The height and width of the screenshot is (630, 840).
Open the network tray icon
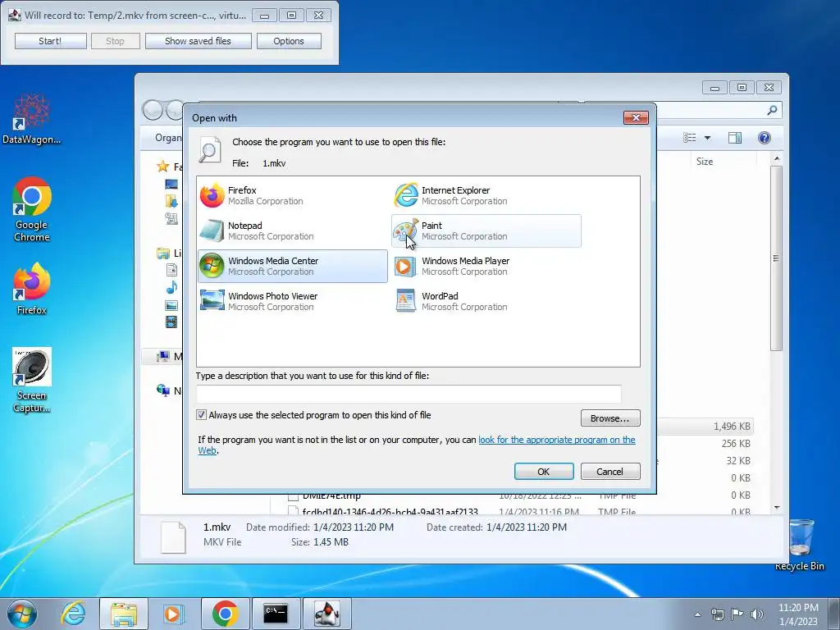click(x=717, y=614)
